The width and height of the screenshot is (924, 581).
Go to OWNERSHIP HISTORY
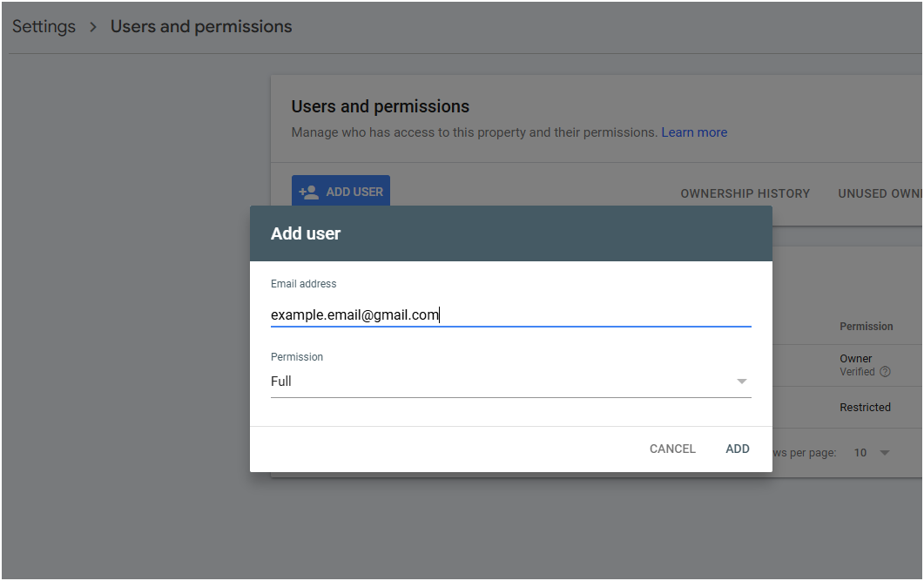point(745,193)
